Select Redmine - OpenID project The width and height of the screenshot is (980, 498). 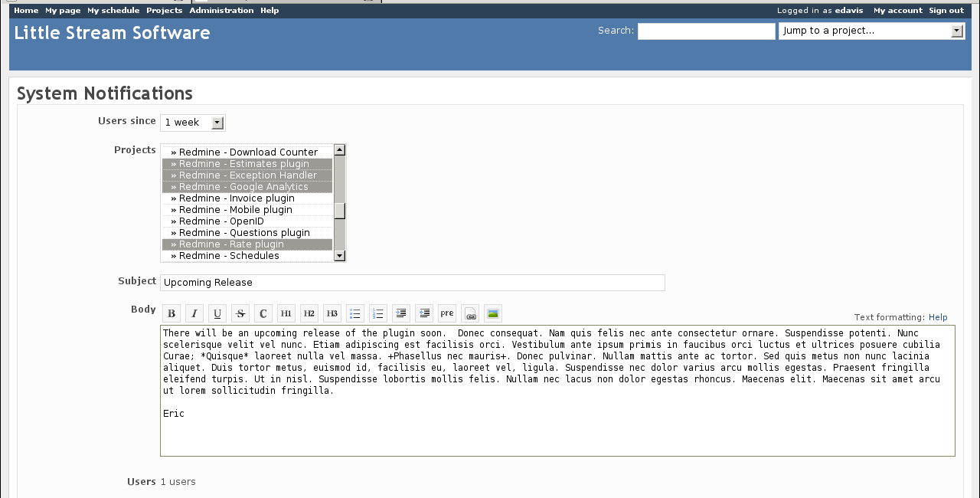point(247,221)
